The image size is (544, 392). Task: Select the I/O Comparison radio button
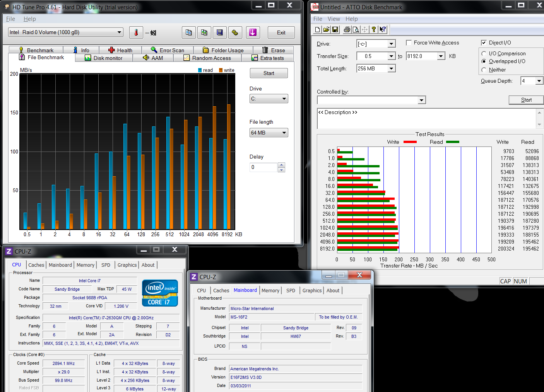(x=484, y=54)
